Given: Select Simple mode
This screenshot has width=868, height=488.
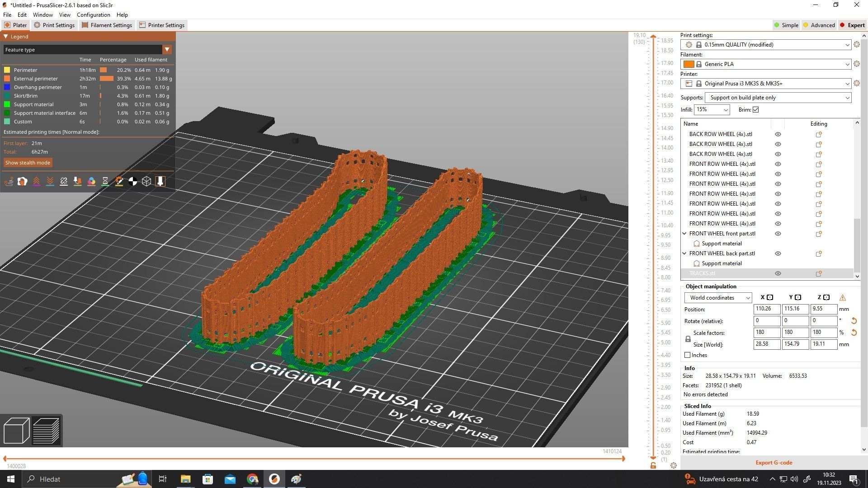Looking at the screenshot, I should click(786, 25).
